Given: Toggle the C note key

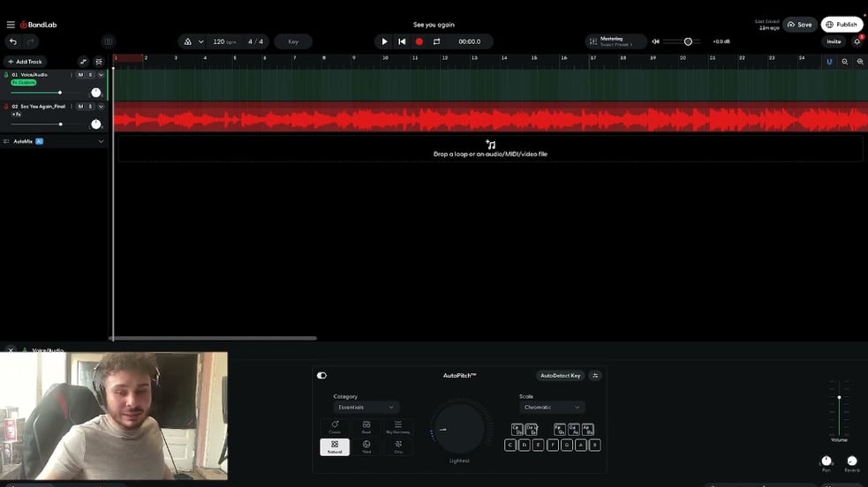Looking at the screenshot, I should 509,445.
